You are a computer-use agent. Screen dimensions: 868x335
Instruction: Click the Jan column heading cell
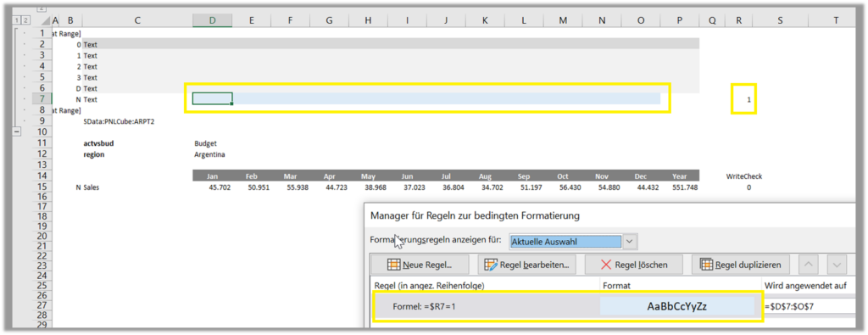click(212, 176)
